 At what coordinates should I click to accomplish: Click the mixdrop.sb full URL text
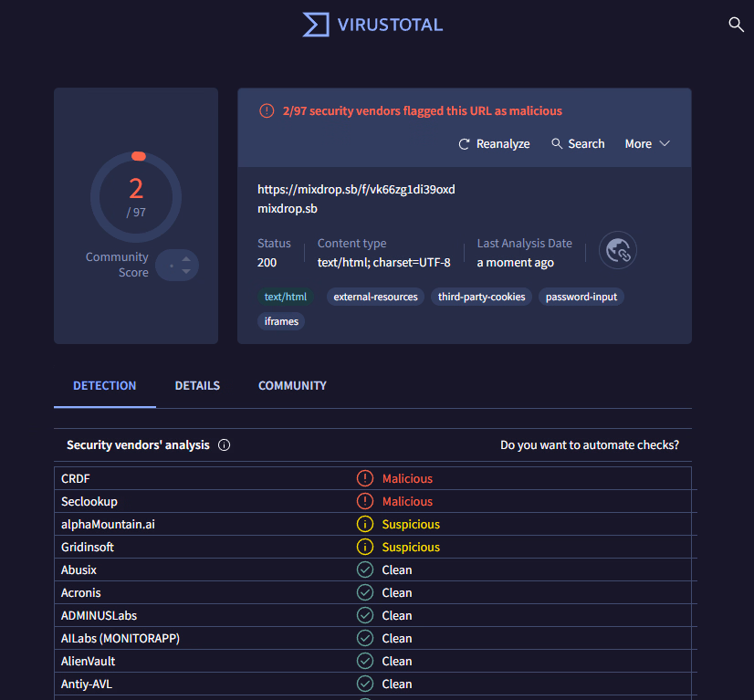[356, 190]
